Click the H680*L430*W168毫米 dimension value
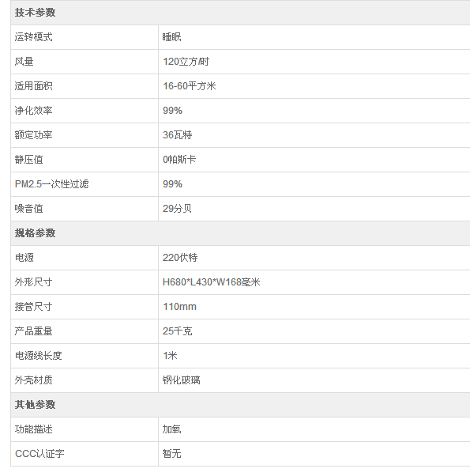 [212, 282]
